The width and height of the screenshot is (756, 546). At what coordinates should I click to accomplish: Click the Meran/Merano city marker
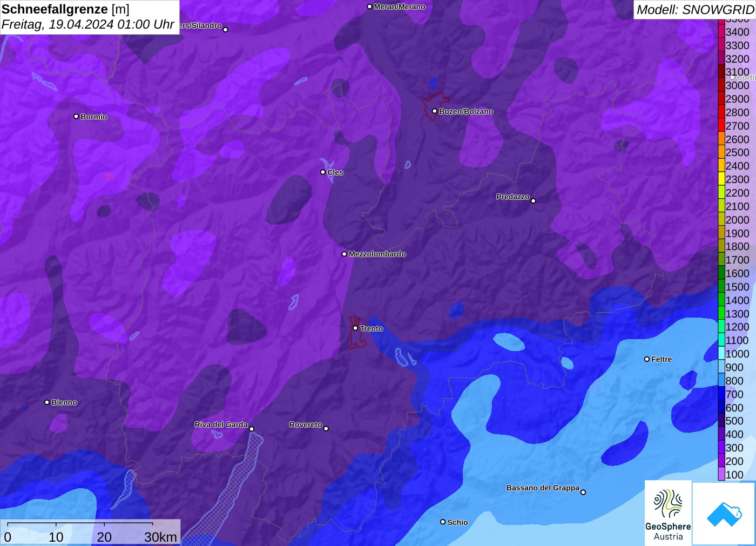[x=369, y=7]
